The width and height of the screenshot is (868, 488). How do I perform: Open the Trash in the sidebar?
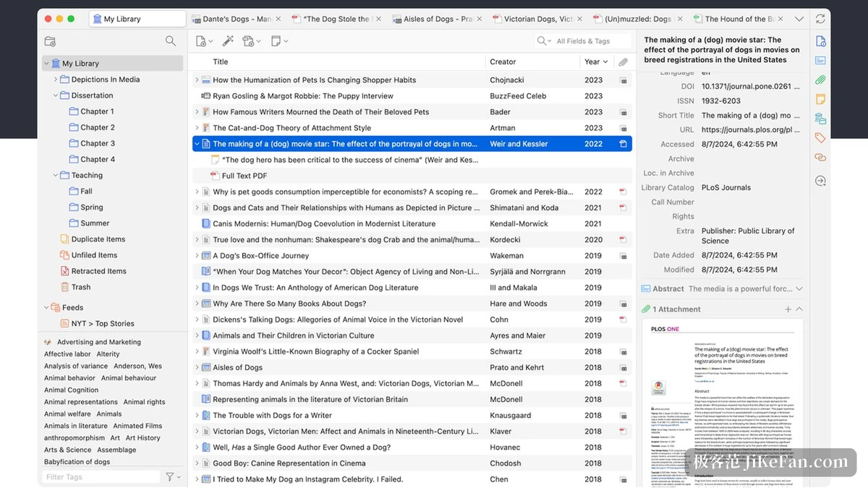[80, 287]
